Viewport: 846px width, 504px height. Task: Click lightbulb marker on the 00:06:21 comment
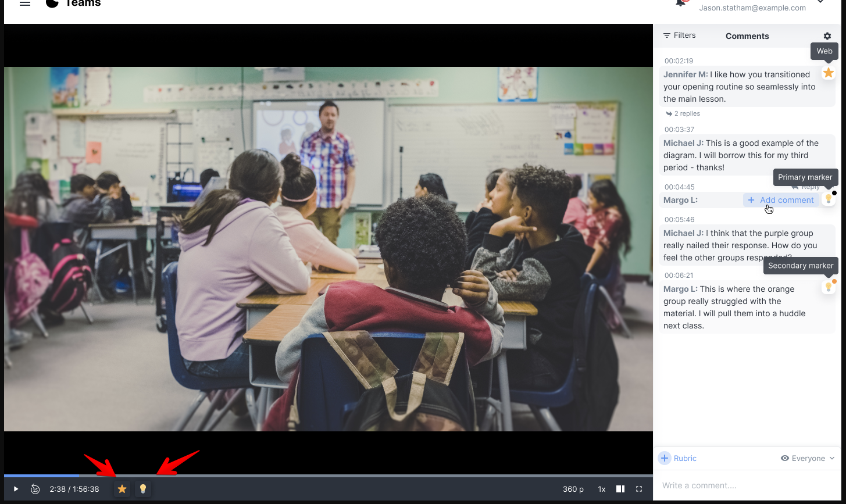[829, 287]
